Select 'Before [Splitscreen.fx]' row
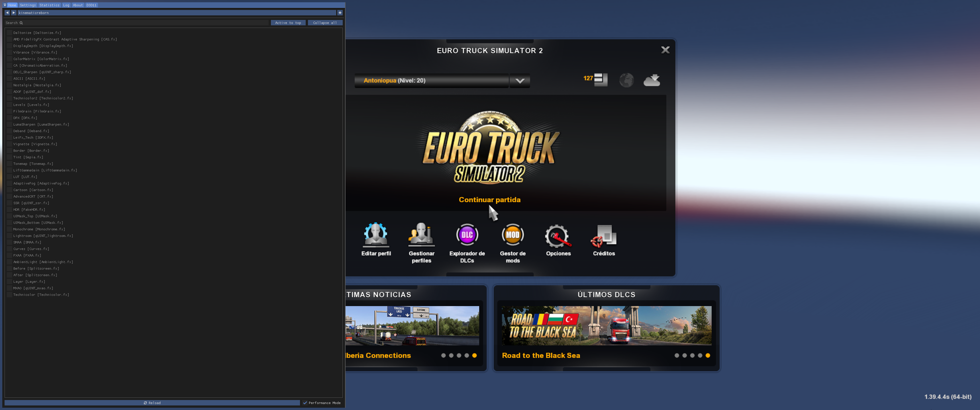 [36, 268]
